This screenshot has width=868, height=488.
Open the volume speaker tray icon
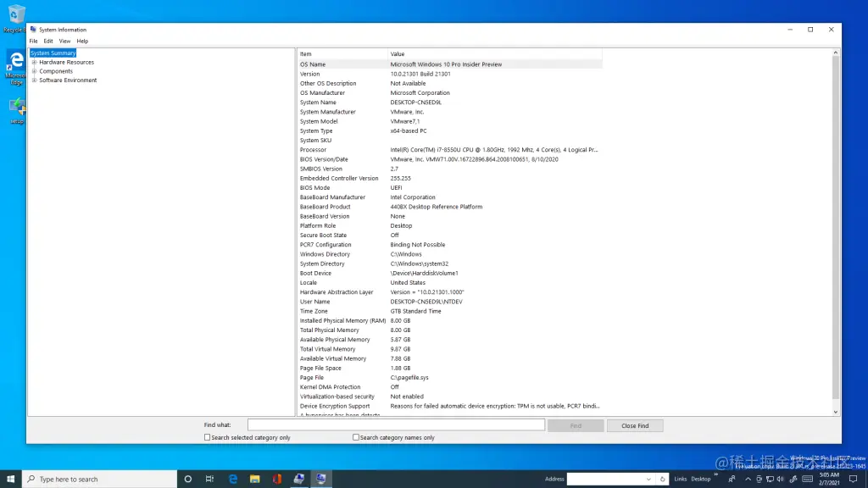(781, 480)
